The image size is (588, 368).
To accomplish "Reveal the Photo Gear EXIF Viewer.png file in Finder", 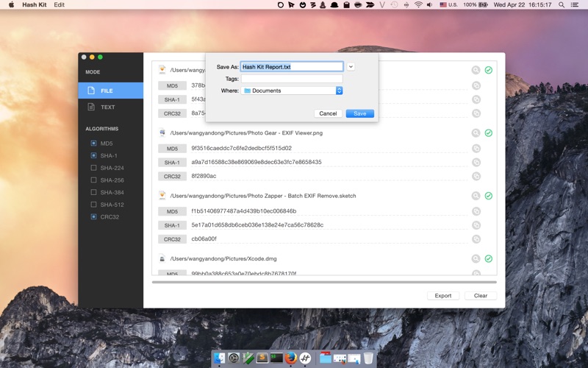I will click(x=476, y=133).
